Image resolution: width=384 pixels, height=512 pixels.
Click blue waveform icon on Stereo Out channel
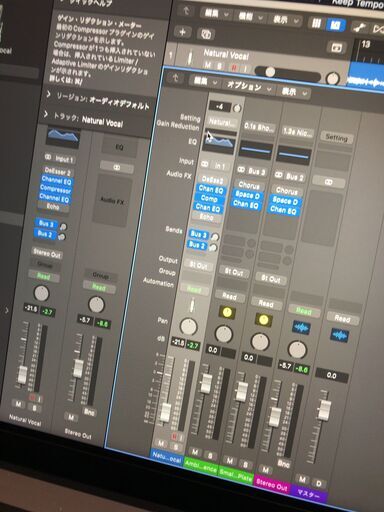pos(301,328)
